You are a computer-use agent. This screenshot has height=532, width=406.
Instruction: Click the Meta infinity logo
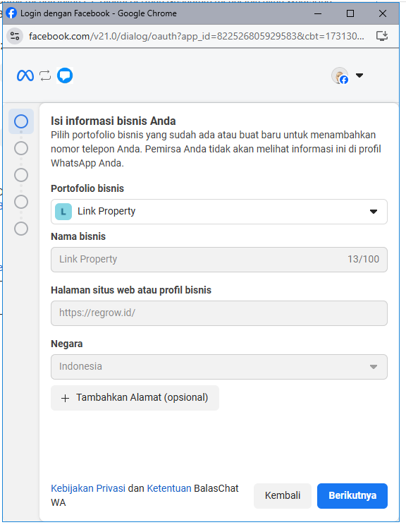pyautogui.click(x=25, y=75)
